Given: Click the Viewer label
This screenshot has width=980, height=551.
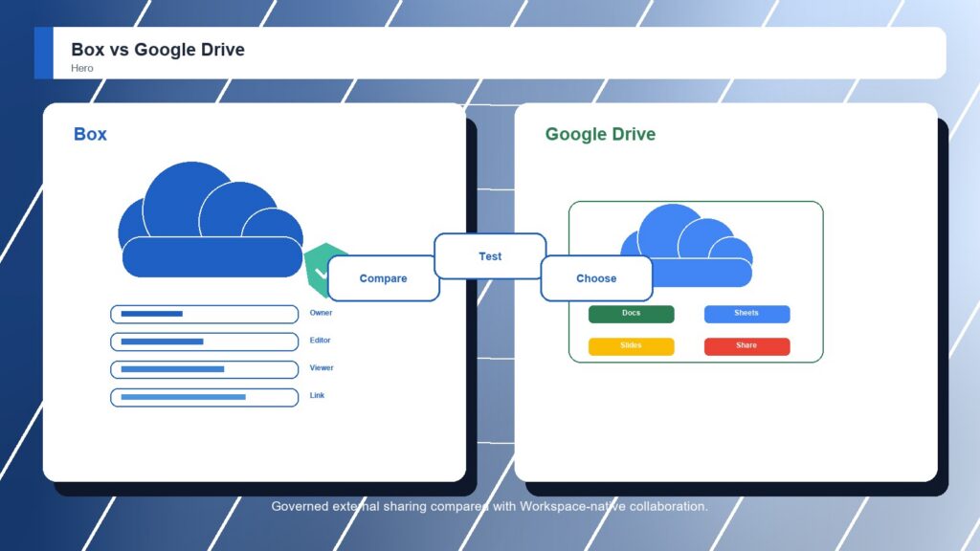Looking at the screenshot, I should [x=322, y=367].
